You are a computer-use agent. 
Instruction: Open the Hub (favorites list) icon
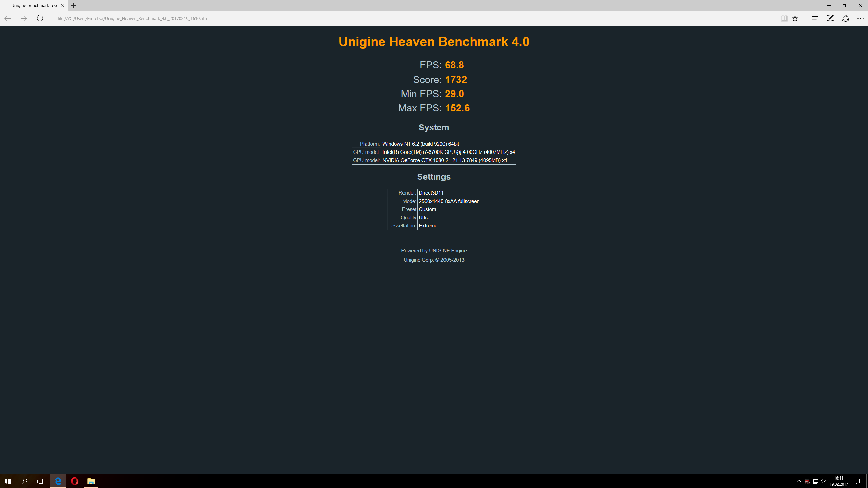(x=815, y=18)
